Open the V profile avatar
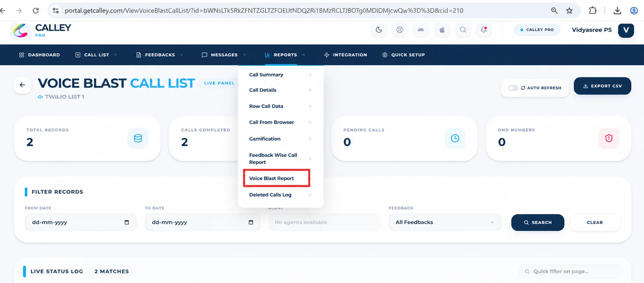Image resolution: width=644 pixels, height=283 pixels. click(x=626, y=30)
